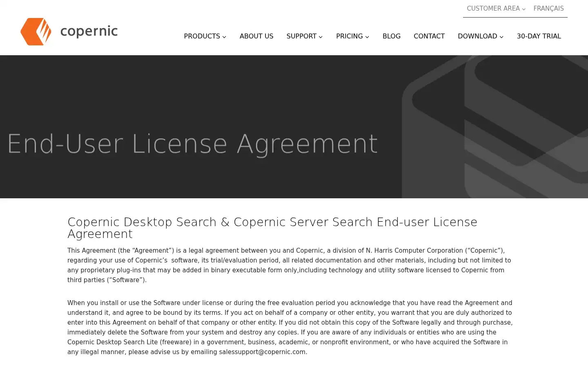The image size is (588, 368).
Task: Click the chevron next to Pricing
Action: [x=367, y=37]
